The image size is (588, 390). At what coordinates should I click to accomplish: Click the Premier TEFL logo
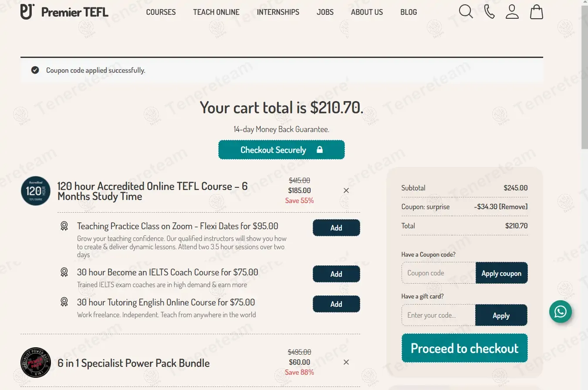[x=64, y=12]
